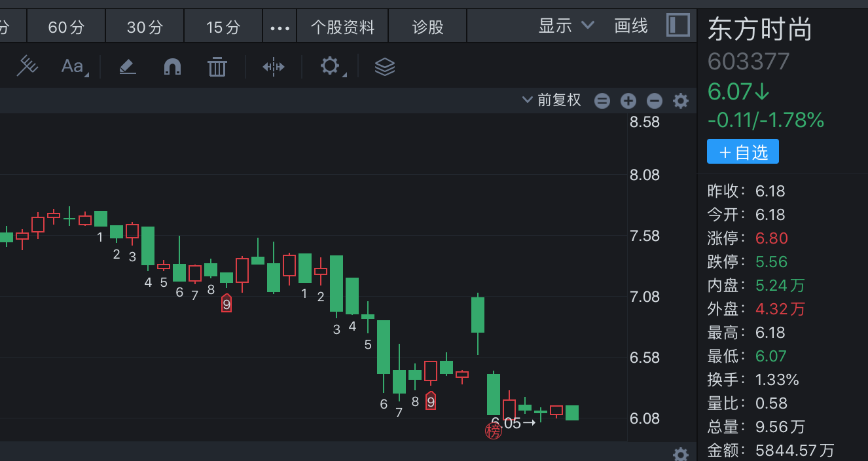Expand the 前复权 adjustment dropdown
Viewport: 868px width, 461px height.
click(x=552, y=100)
